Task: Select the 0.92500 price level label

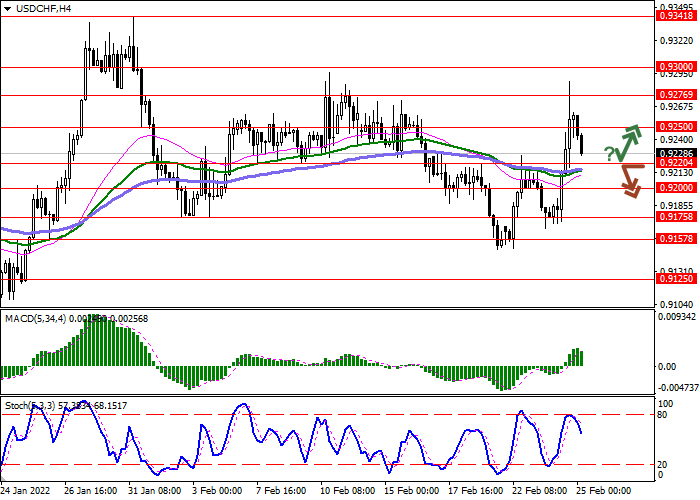Action: pyautogui.click(x=676, y=127)
